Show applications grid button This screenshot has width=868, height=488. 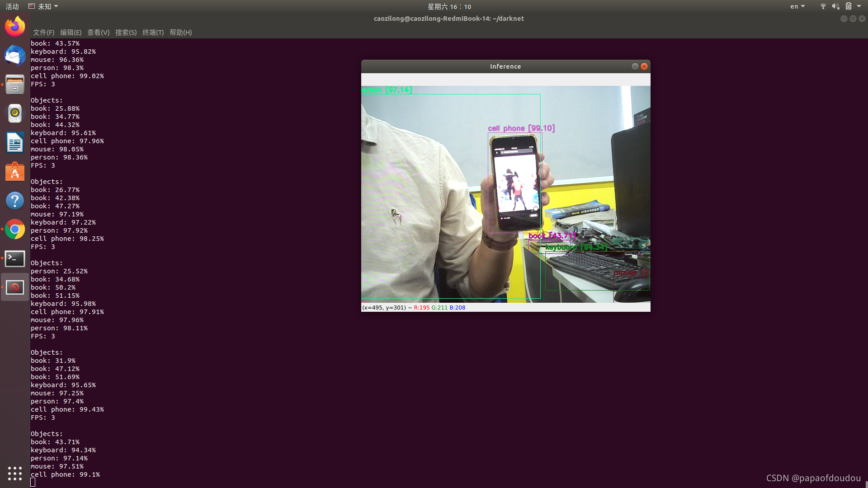pos(15,473)
